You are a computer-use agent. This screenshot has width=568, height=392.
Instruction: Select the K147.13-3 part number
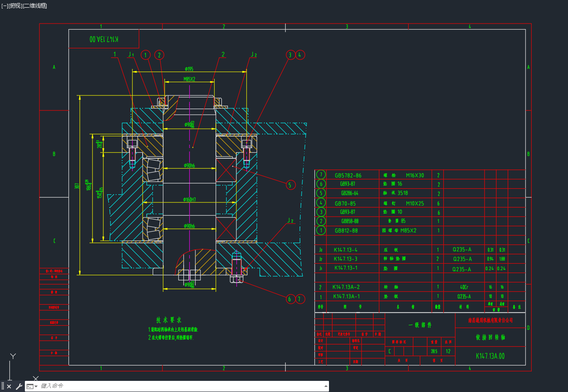coord(346,259)
